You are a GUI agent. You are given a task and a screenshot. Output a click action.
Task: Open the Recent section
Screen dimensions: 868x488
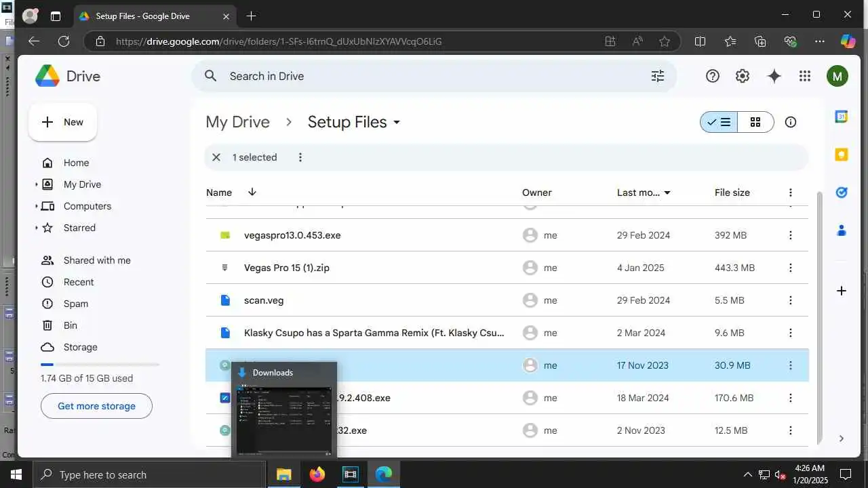(x=79, y=282)
